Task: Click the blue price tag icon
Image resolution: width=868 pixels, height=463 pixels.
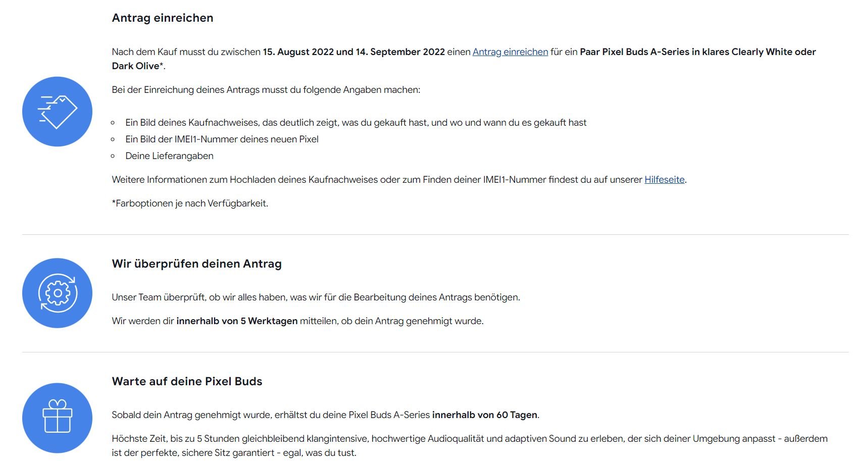Action: 57,112
